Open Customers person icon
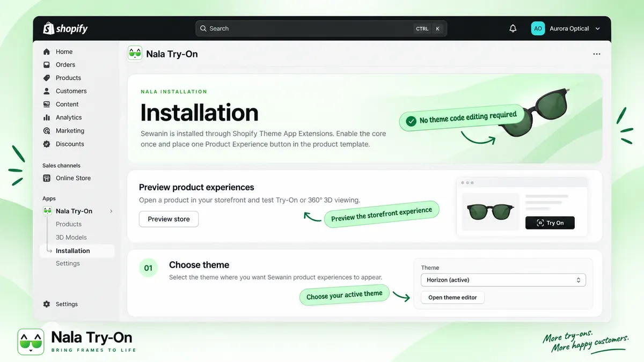644x362 pixels. click(x=46, y=91)
